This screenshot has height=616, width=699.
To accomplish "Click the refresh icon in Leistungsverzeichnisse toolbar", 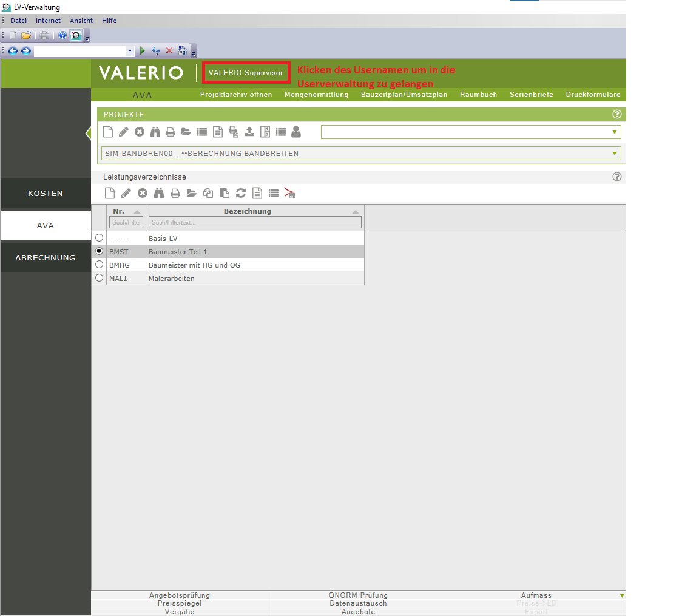I will coord(241,193).
